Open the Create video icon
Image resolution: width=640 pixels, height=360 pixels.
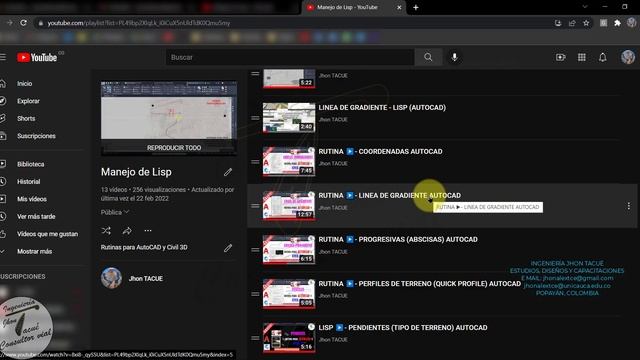pyautogui.click(x=560, y=57)
